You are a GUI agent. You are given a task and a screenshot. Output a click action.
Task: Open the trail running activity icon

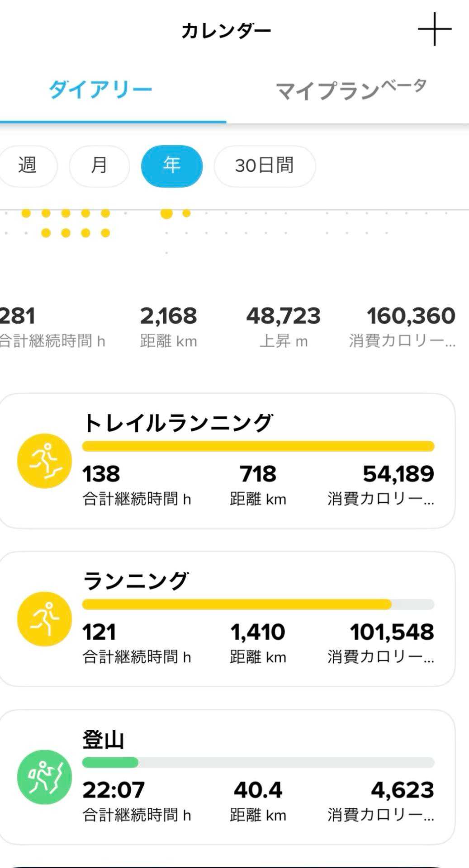pos(44,461)
